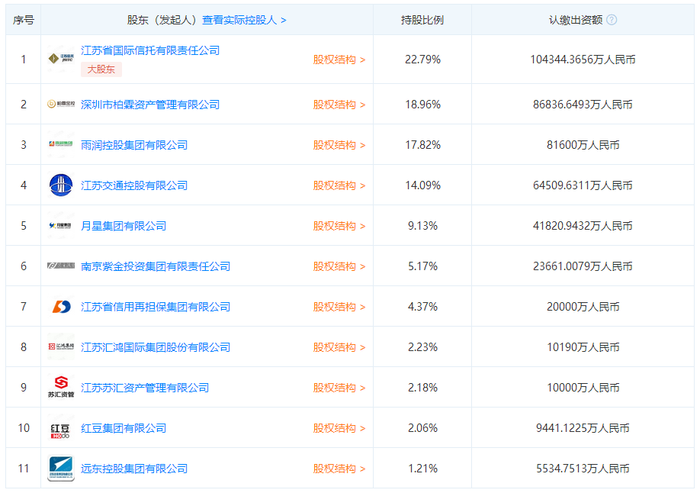Click the 10190万人民币 amount cell
Screen dimensions: 700x493
point(583,347)
